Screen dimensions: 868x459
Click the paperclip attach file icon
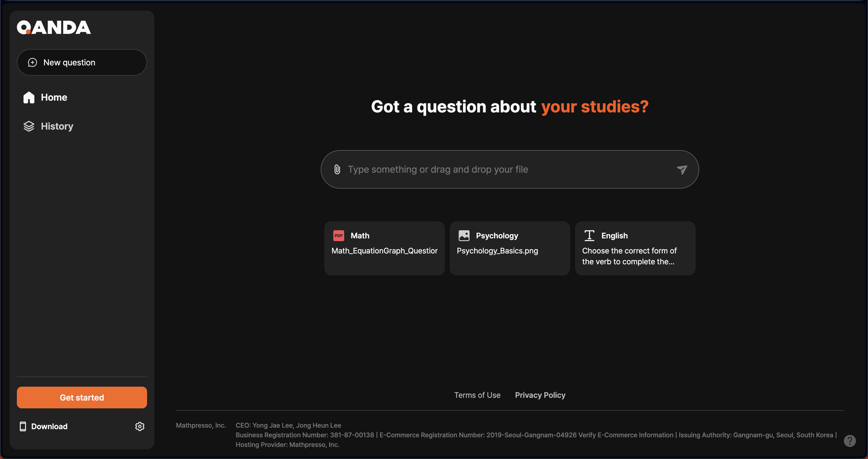337,169
